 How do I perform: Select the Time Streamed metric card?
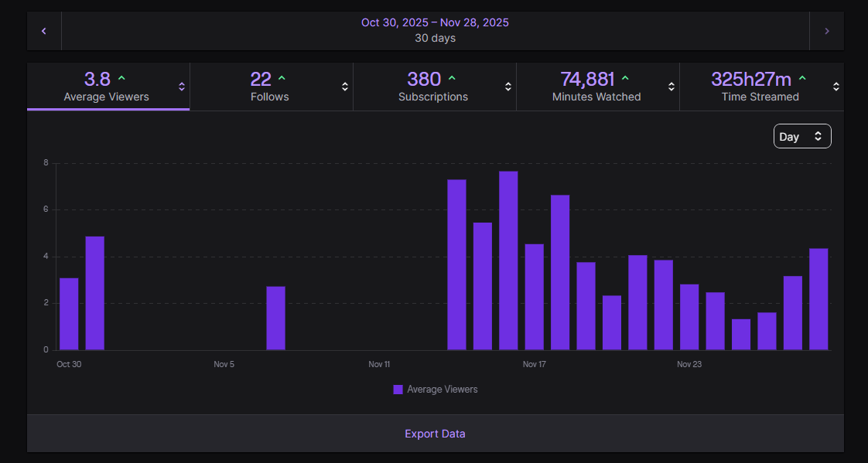[761, 86]
